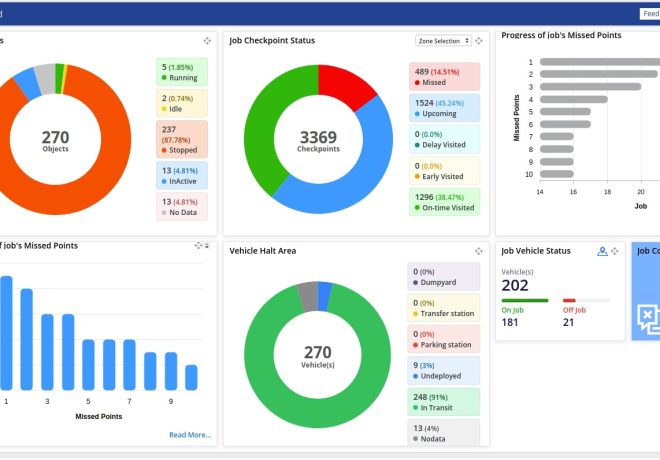Image resolution: width=660 pixels, height=460 pixels.
Task: Click the green On Job progress bar
Action: [x=524, y=300]
